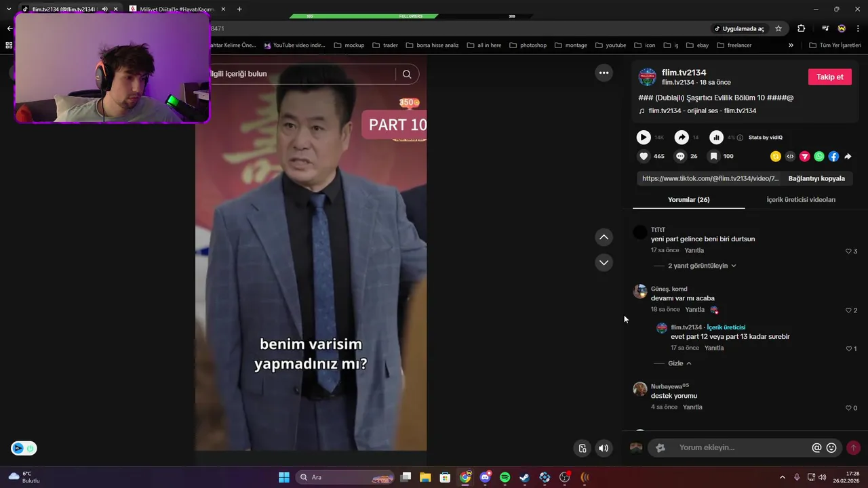Screen dimensions: 868x488
Task: Open Spotify from the taskbar
Action: (505, 477)
